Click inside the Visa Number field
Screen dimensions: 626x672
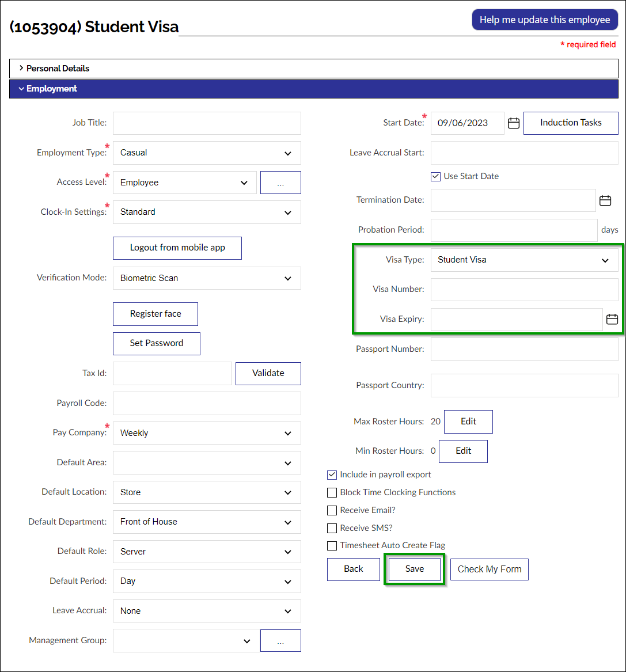(524, 289)
